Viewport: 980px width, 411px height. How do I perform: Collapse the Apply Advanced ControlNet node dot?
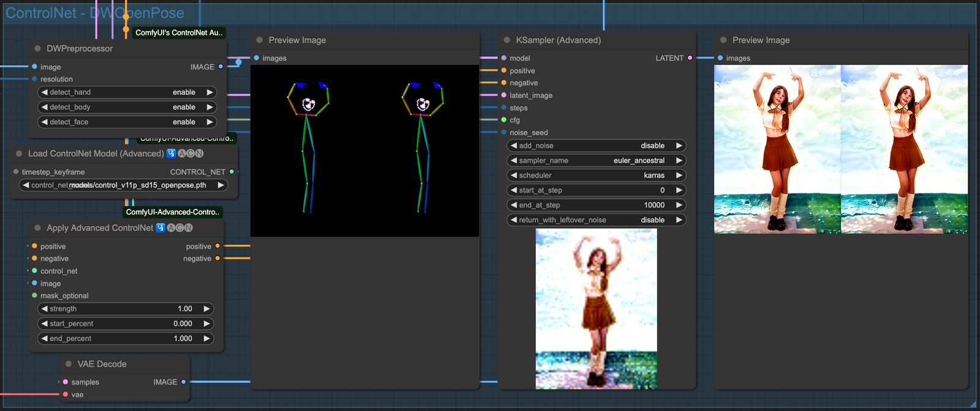(38, 228)
